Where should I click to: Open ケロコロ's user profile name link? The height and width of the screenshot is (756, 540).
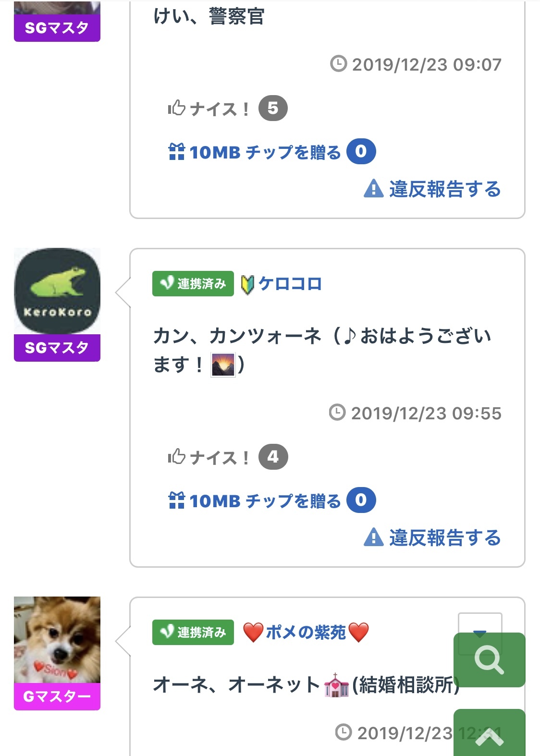pos(290,284)
